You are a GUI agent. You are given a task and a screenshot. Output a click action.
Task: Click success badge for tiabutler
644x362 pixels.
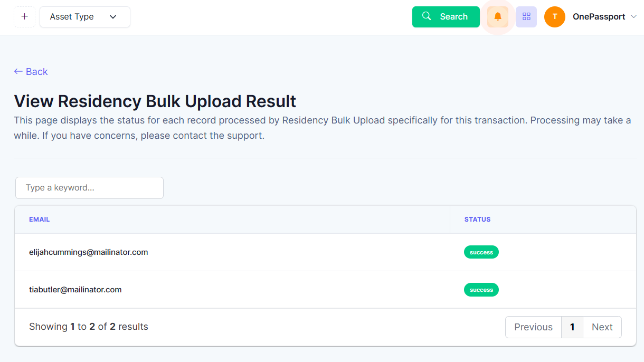481,290
